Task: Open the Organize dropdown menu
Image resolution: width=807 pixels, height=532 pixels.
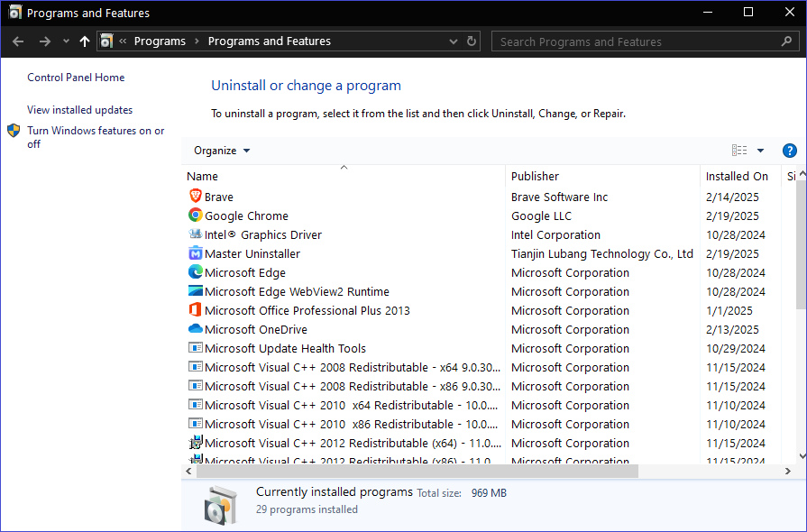Action: tap(222, 151)
